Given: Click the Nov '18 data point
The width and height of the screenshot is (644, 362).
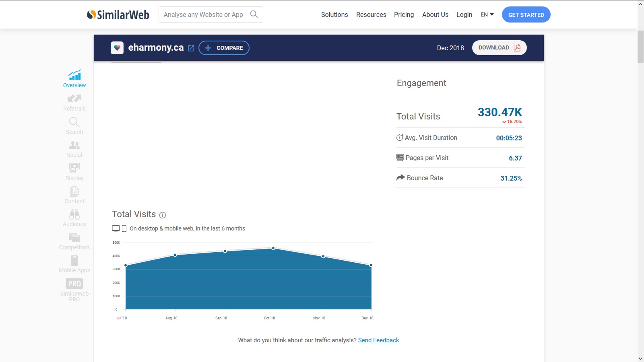Looking at the screenshot, I should pyautogui.click(x=323, y=256).
